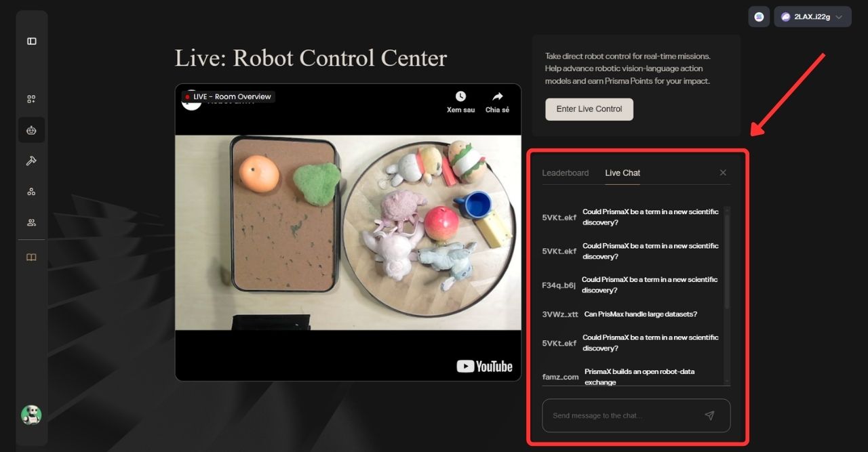The width and height of the screenshot is (868, 452).
Task: Switch to the Leaderboard tab
Action: [x=565, y=173]
